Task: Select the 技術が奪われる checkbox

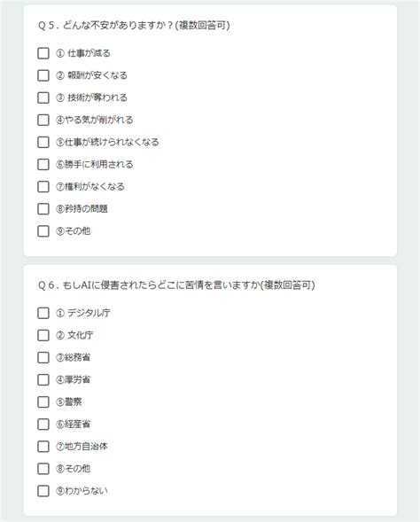Action: click(43, 97)
